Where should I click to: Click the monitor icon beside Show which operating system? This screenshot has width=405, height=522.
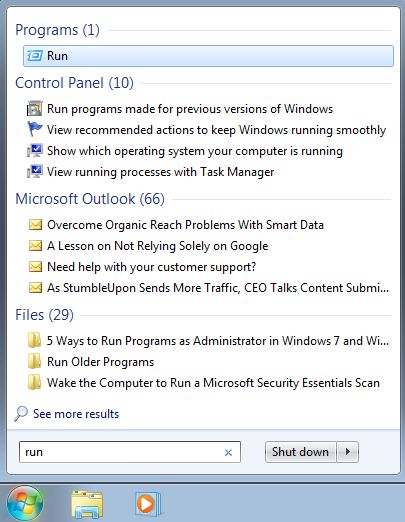35,151
